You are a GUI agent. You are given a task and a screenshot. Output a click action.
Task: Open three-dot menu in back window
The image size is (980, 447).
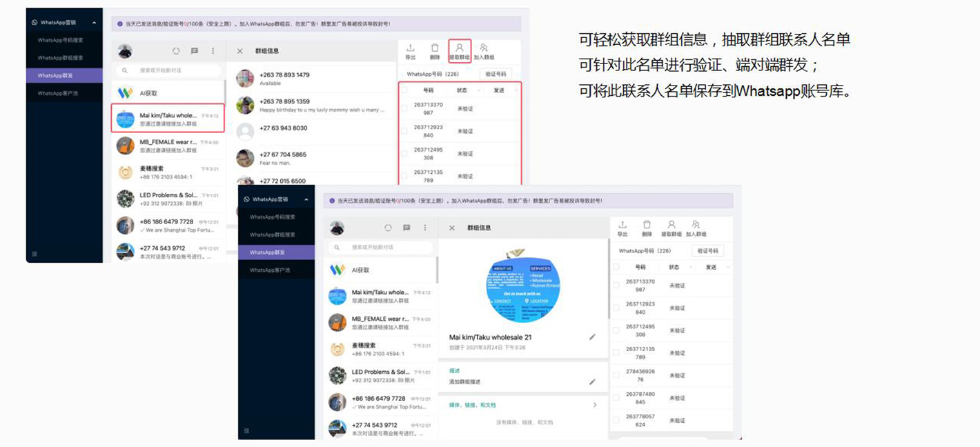213,51
